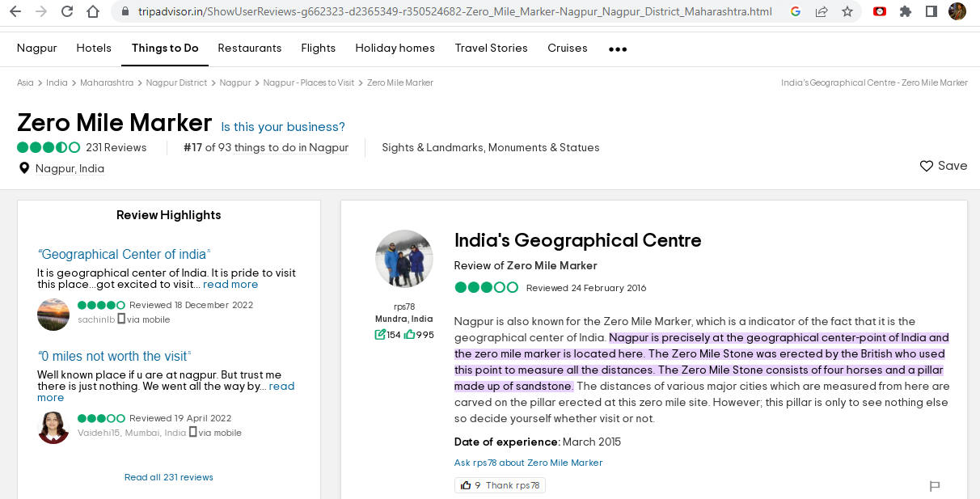980x499 pixels.
Task: Reload the current page
Action: pos(67,12)
